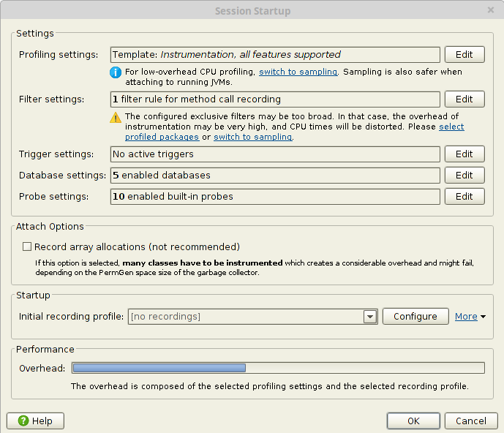Expand the More options arrow
This screenshot has height=433, width=504.
click(x=483, y=317)
